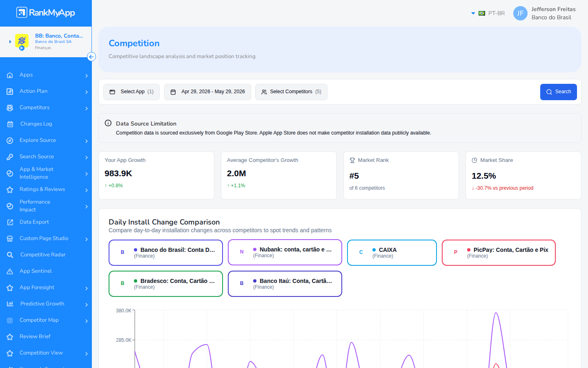Toggle the PicPay series card

coord(499,253)
